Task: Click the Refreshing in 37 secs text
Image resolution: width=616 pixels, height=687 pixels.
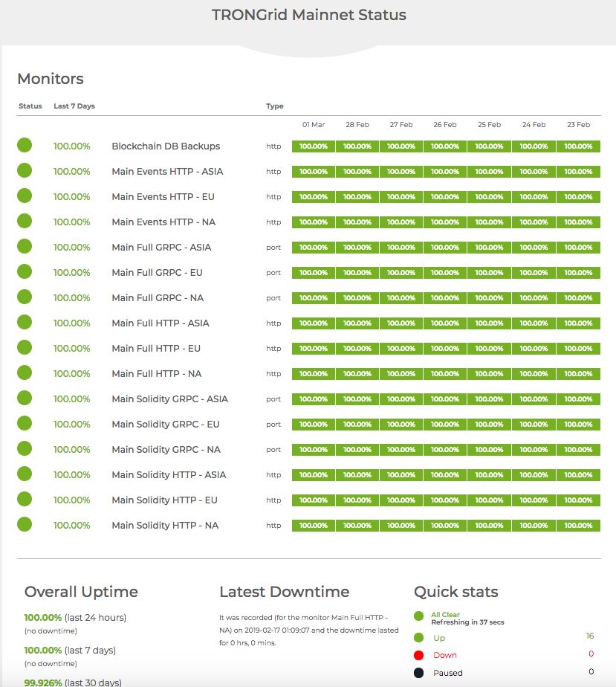Action: click(467, 622)
